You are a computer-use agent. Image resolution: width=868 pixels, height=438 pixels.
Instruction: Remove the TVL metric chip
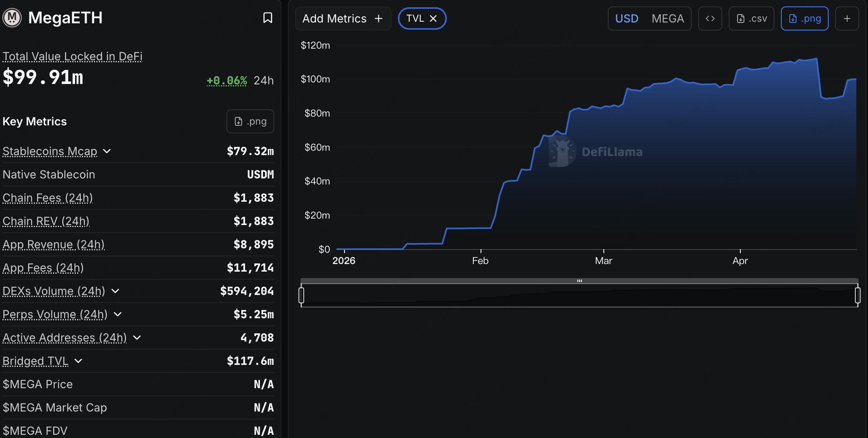[x=433, y=18]
